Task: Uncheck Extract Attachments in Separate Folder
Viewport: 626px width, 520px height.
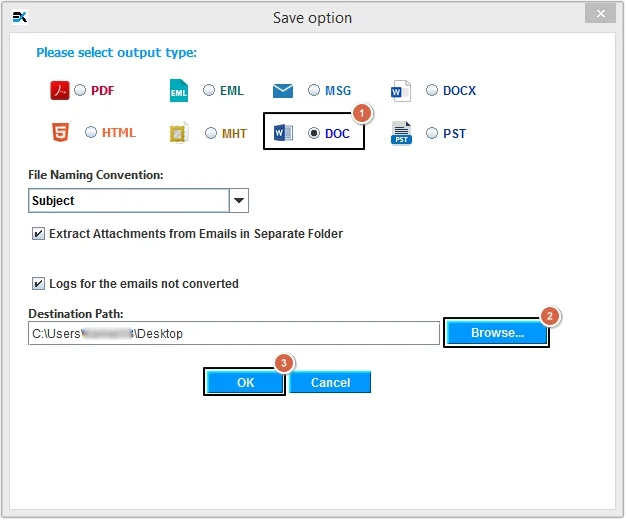Action: (x=38, y=234)
